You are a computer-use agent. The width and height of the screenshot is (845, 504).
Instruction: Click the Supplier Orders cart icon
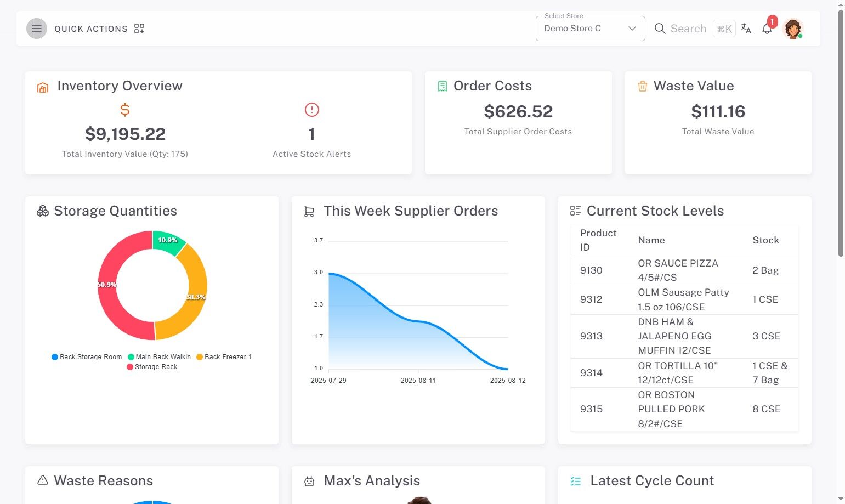click(x=309, y=212)
